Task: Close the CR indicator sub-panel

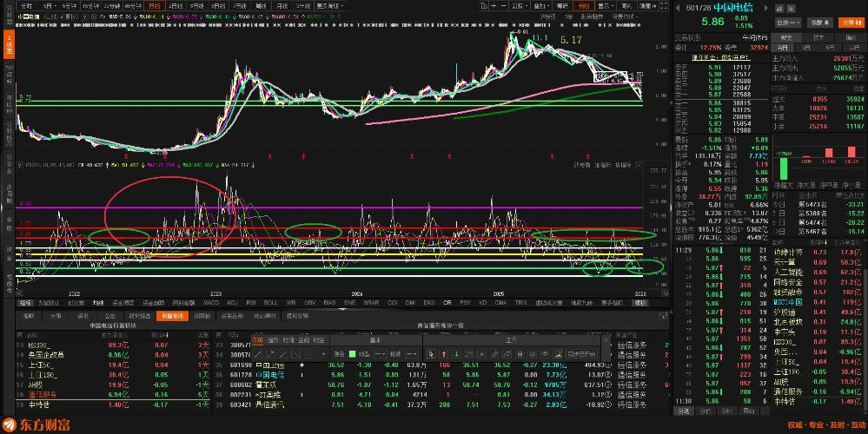Action: point(639,165)
